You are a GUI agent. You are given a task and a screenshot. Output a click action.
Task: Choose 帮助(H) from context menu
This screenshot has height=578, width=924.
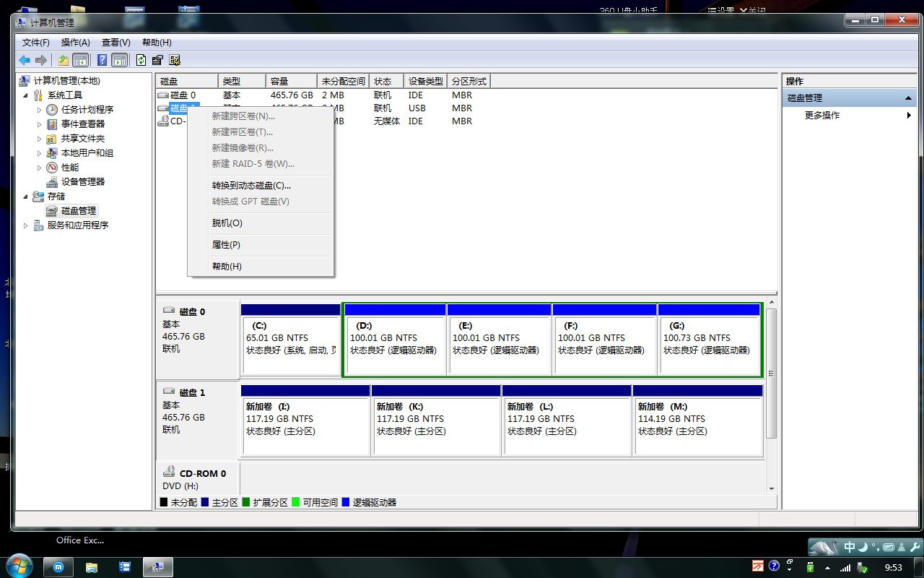coord(261,267)
